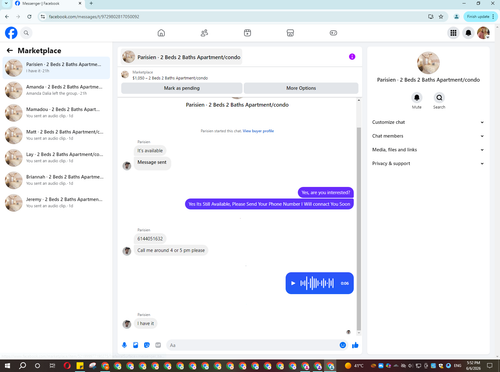Choose a sticker icon
Image resolution: width=500 pixels, height=372 pixels.
pos(147,345)
